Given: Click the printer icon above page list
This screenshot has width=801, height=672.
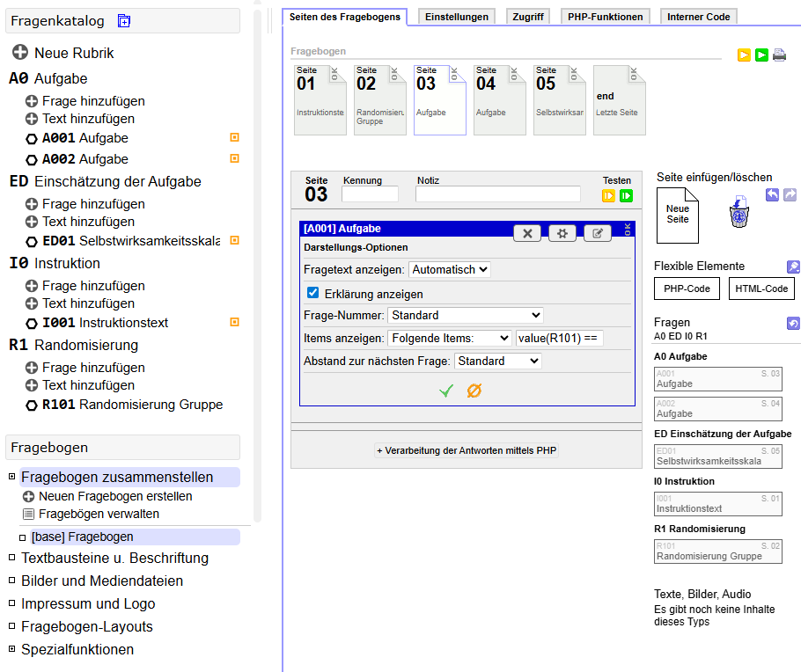Looking at the screenshot, I should [x=779, y=55].
